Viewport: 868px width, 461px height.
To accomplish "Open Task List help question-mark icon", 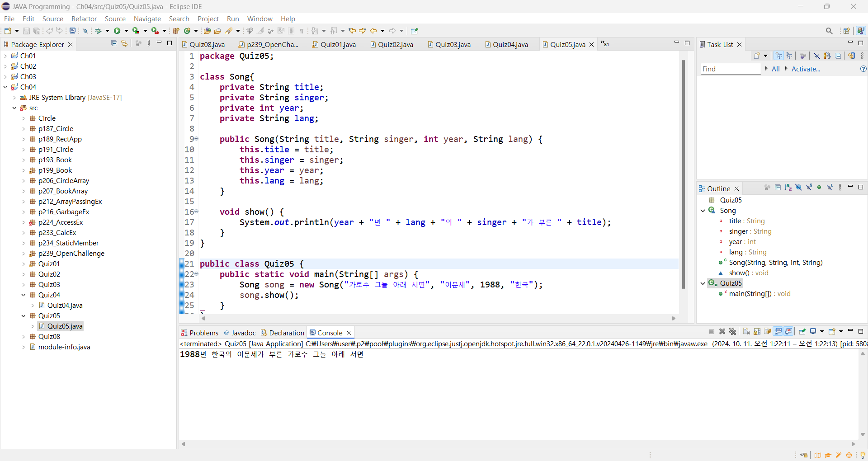I will pos(863,69).
